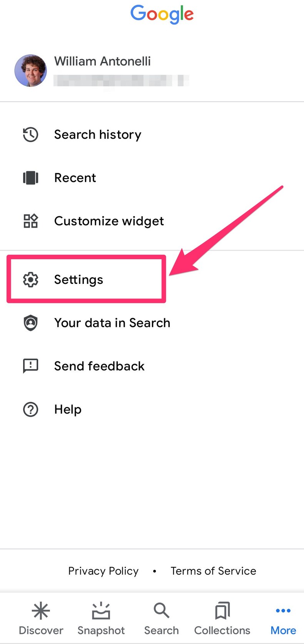Tap the Collections bookmark icon
This screenshot has width=304, height=644.
click(x=222, y=611)
